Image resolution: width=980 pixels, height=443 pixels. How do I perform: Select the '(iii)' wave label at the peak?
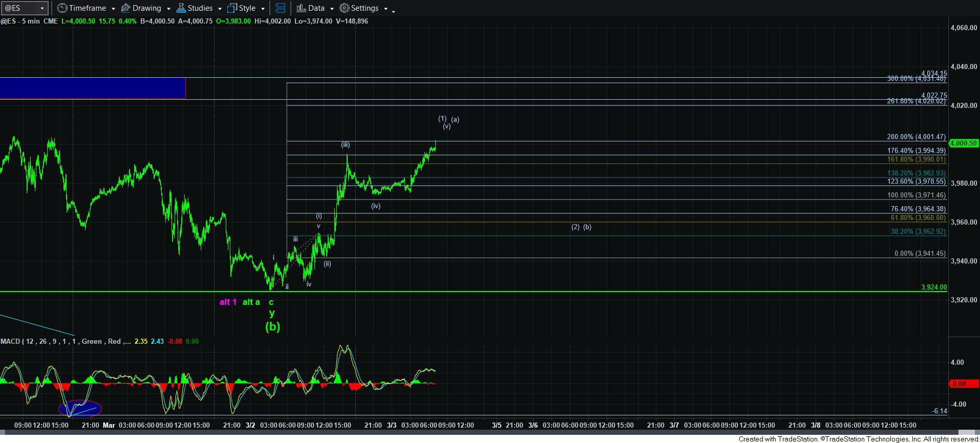coord(346,145)
